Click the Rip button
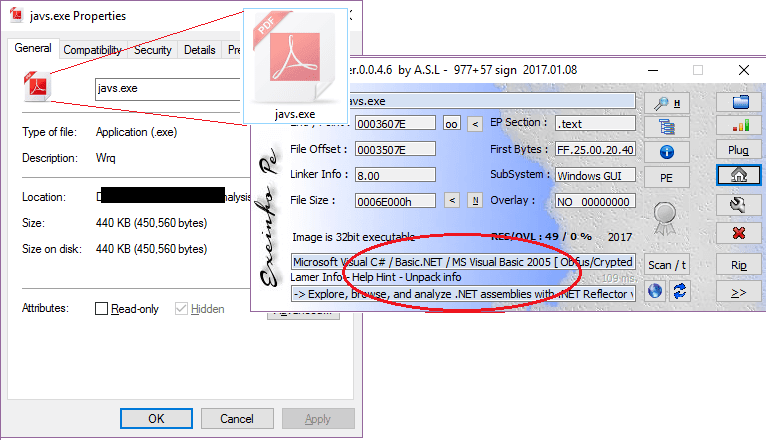Screen dimensions: 779x441 739,265
